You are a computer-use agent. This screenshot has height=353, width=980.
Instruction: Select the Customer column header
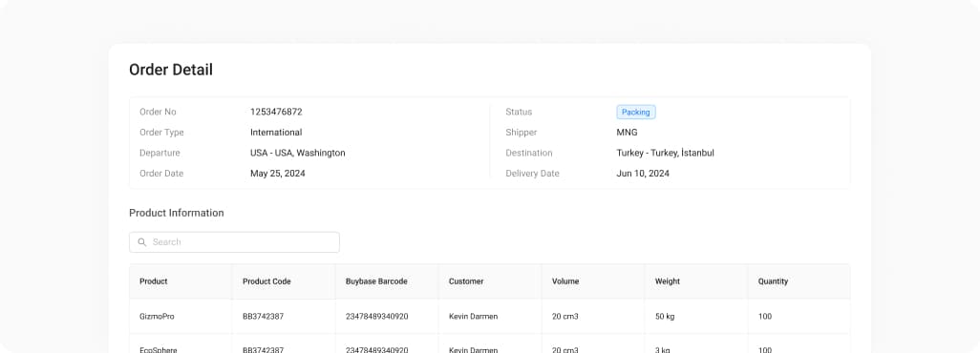click(x=466, y=281)
